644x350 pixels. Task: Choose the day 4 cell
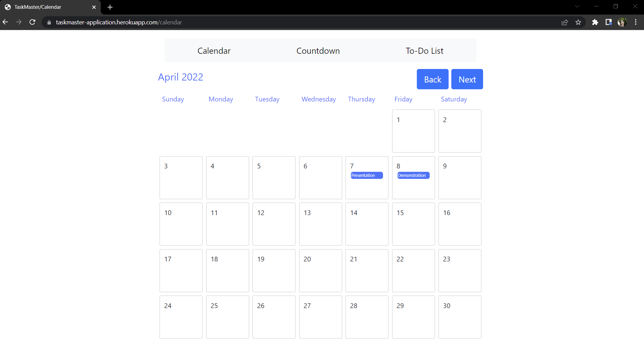pos(228,178)
